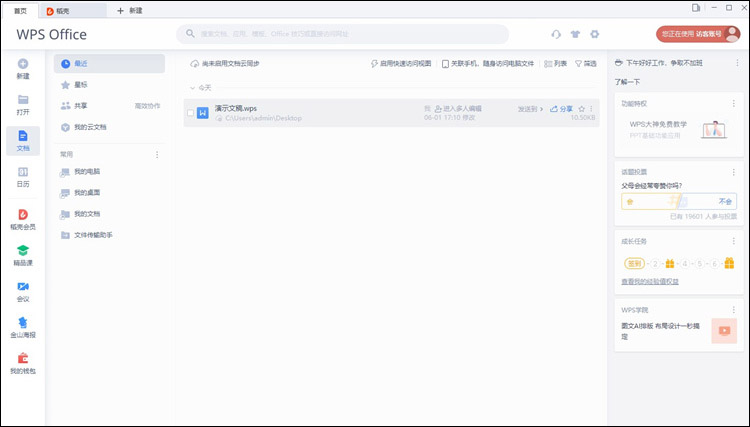Screen dimensions: 750x427
Task: Click the search input field
Action: point(342,34)
